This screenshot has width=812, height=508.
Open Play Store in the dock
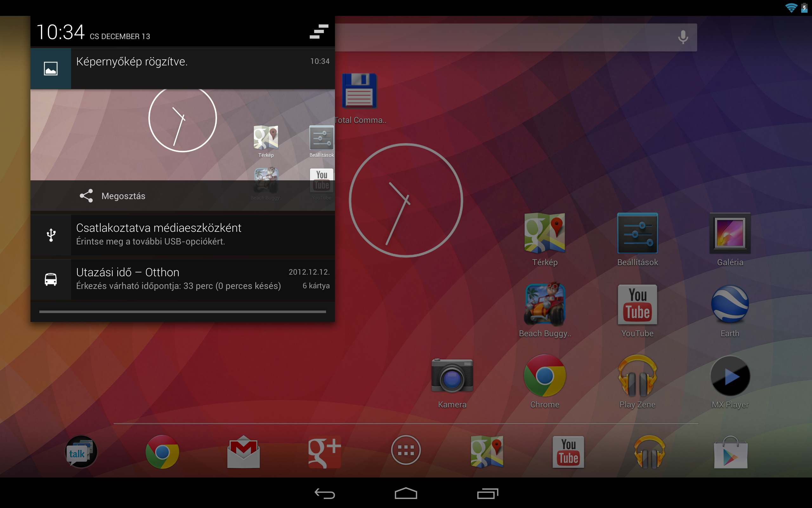[731, 451]
